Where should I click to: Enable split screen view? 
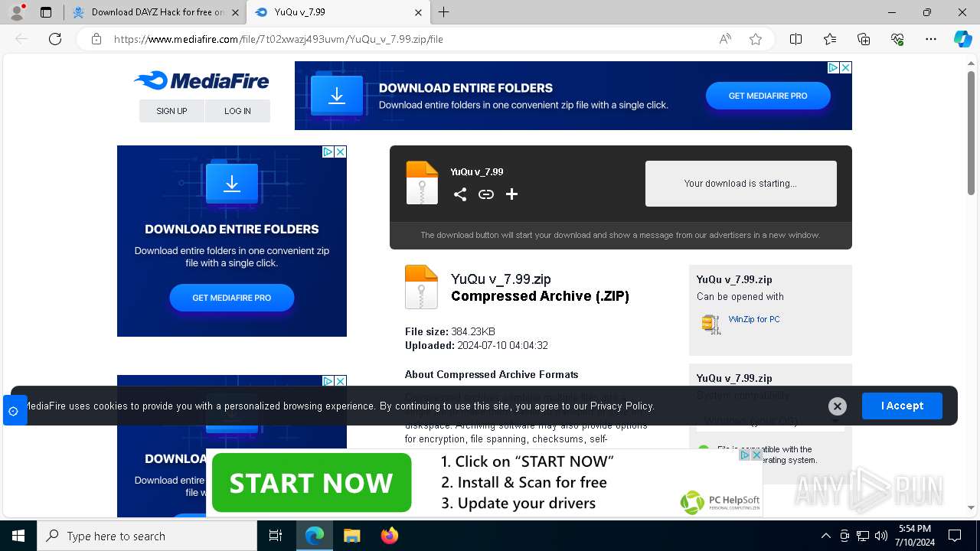tap(795, 39)
